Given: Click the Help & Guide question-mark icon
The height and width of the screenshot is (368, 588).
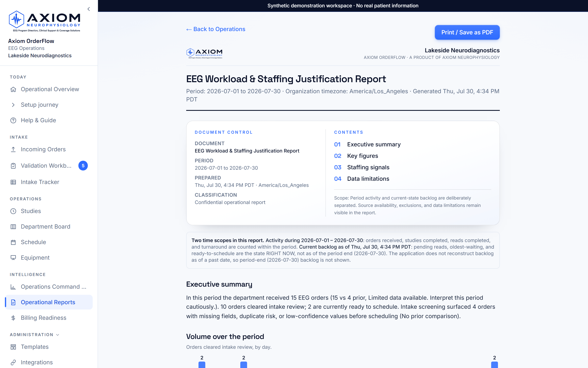Looking at the screenshot, I should tap(13, 120).
